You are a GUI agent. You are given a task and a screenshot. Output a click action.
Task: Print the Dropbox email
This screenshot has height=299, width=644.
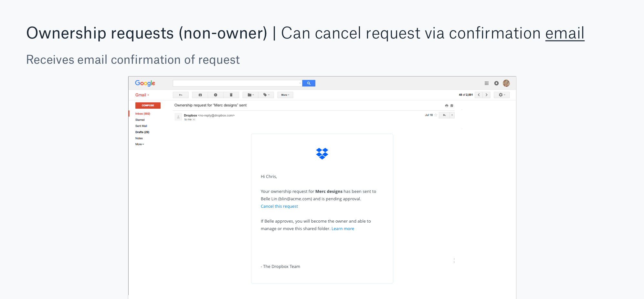tap(446, 105)
